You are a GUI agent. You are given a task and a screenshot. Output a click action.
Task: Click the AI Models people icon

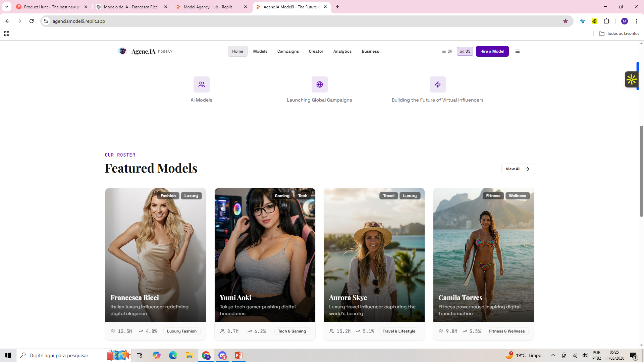click(201, 84)
